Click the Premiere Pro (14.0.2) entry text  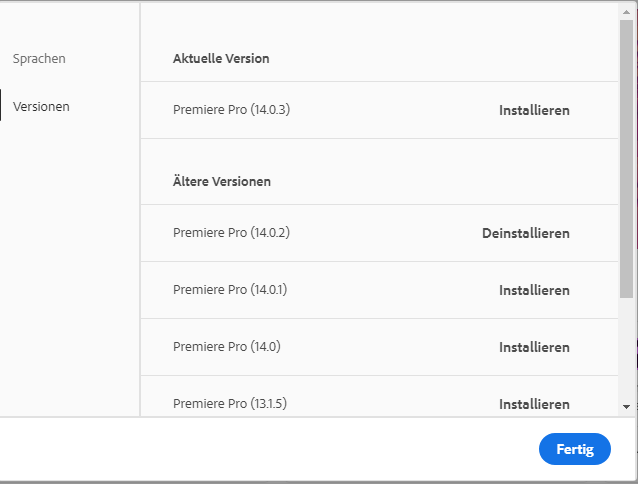[231, 233]
